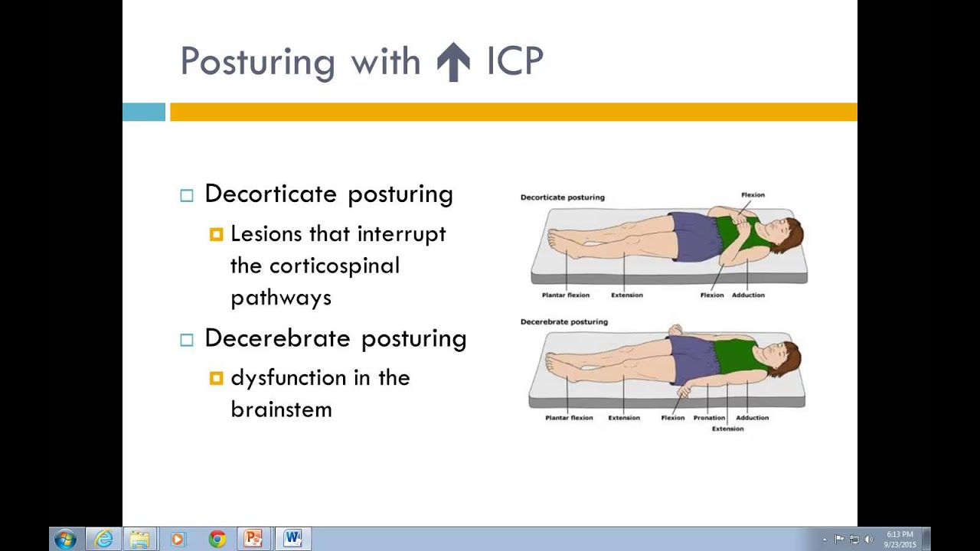Open Windows Media Player from taskbar
The image size is (980, 551).
(178, 540)
